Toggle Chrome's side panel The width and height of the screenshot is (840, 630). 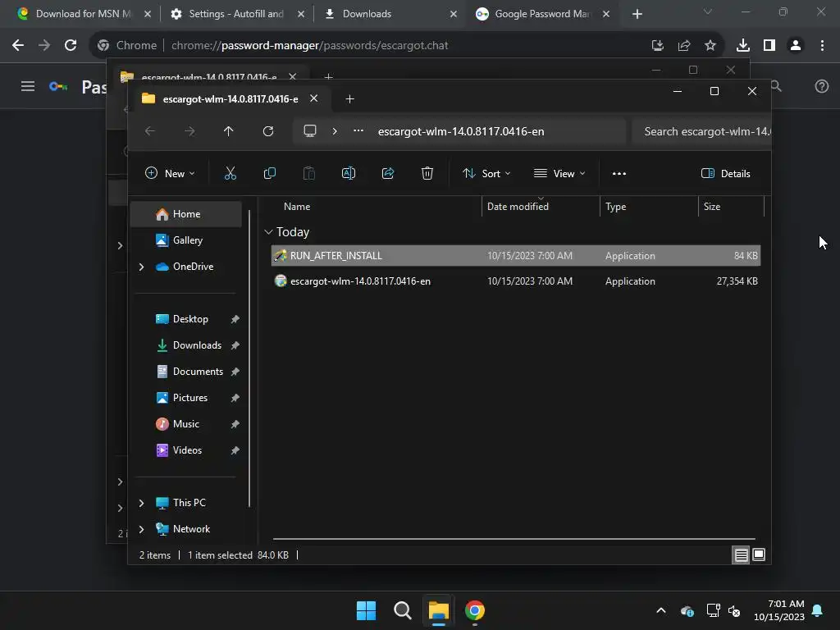769,46
